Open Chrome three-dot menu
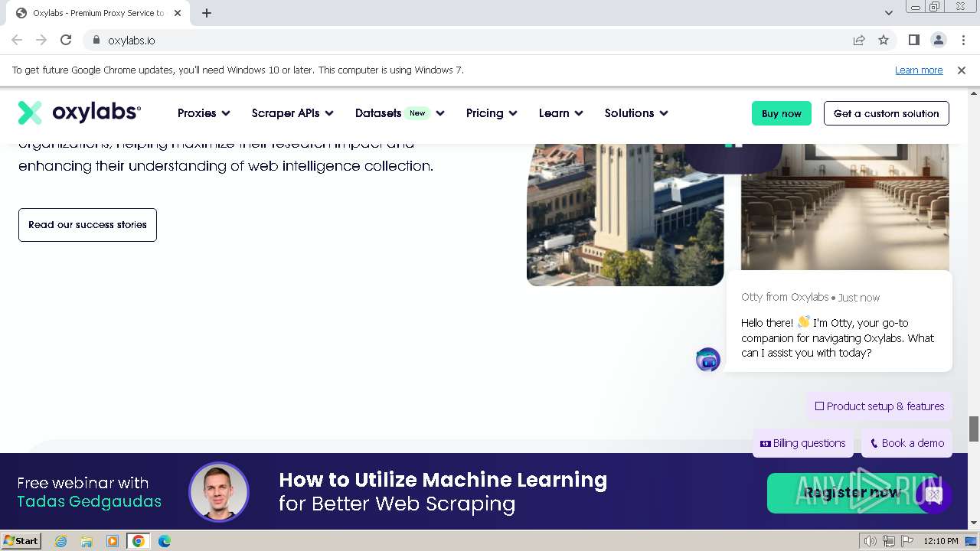This screenshot has height=551, width=980. pos(963,40)
